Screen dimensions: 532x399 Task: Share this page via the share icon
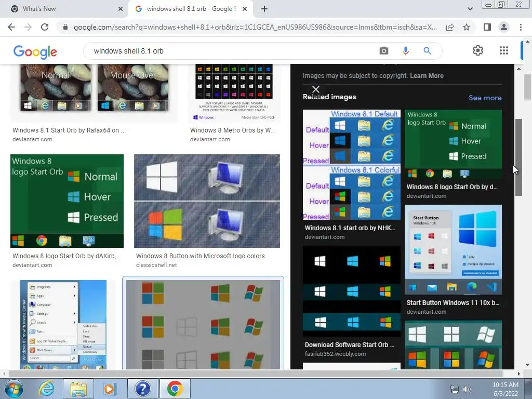tap(450, 27)
